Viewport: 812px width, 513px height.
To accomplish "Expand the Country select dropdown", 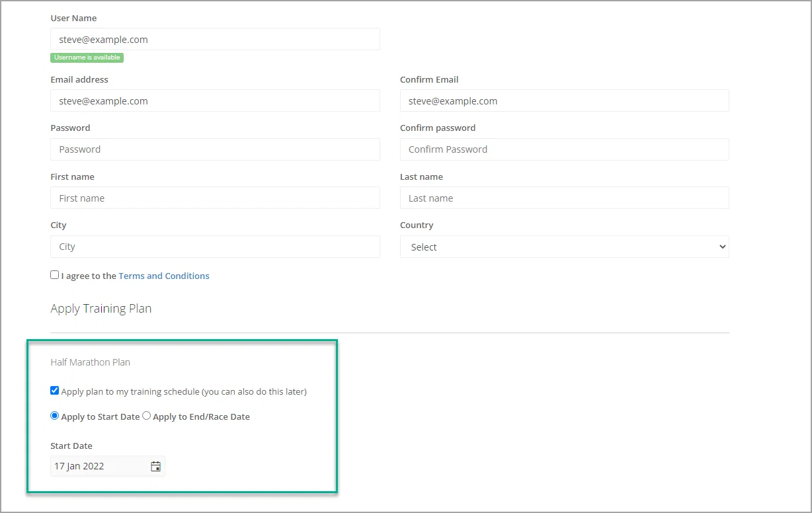I will [564, 247].
